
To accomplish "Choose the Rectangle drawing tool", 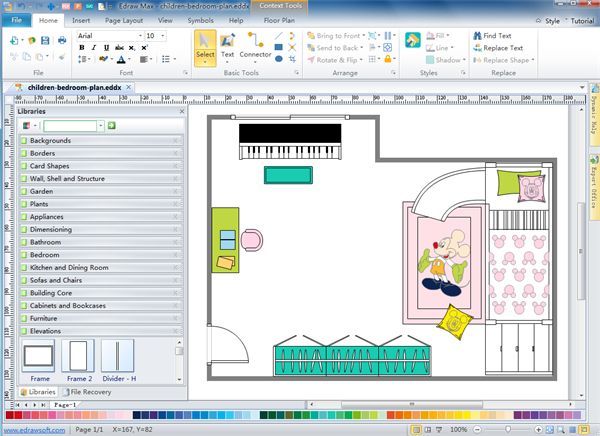I will [x=279, y=47].
